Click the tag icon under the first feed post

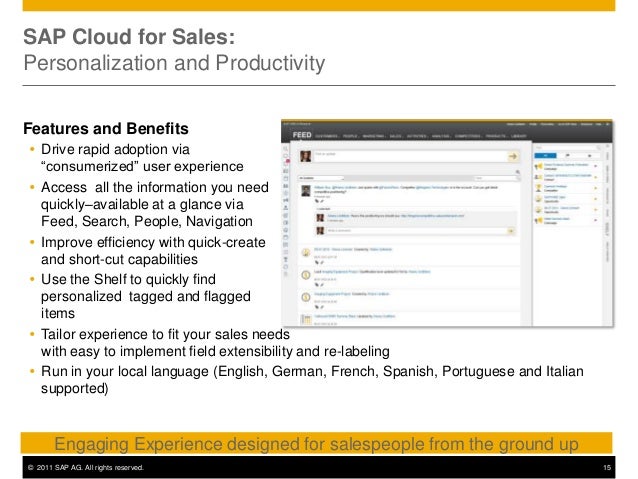pos(317,201)
